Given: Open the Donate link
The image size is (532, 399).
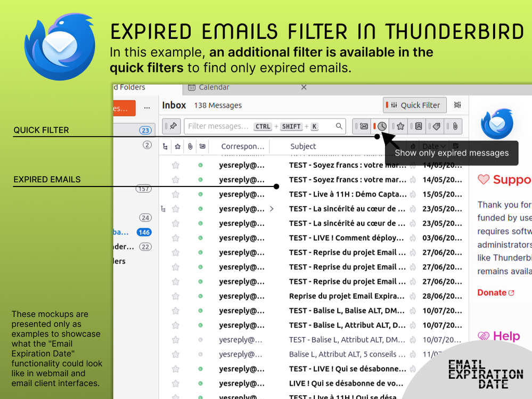Looking at the screenshot, I should [495, 292].
